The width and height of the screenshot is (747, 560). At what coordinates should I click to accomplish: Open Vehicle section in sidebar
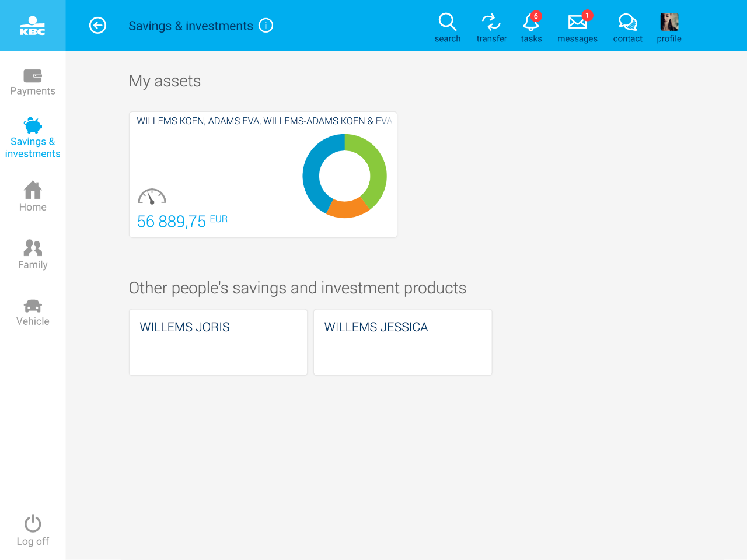(33, 313)
